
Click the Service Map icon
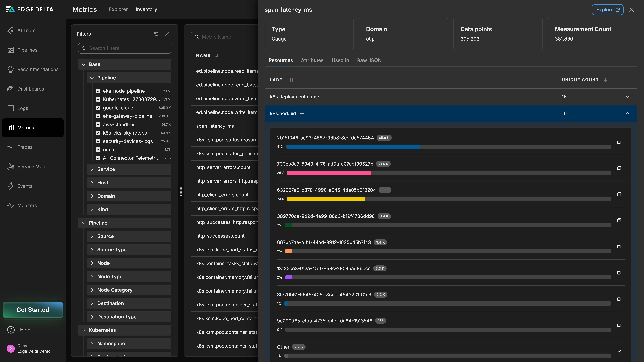click(11, 167)
